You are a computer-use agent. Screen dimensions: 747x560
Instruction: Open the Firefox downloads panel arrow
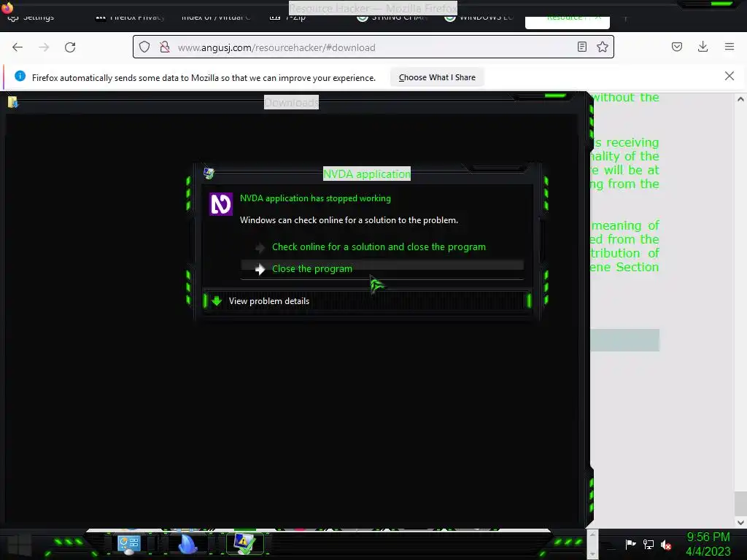703,47
